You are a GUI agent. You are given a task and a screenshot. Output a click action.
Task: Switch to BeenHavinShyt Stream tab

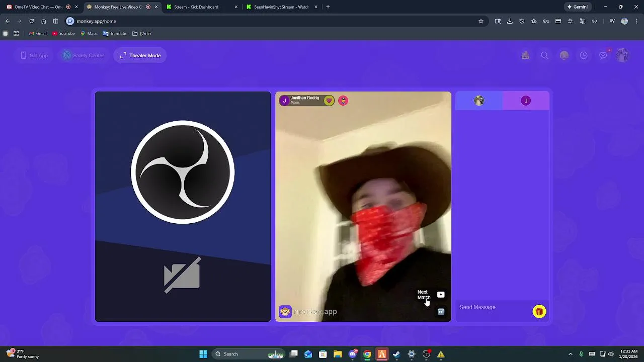(x=281, y=7)
